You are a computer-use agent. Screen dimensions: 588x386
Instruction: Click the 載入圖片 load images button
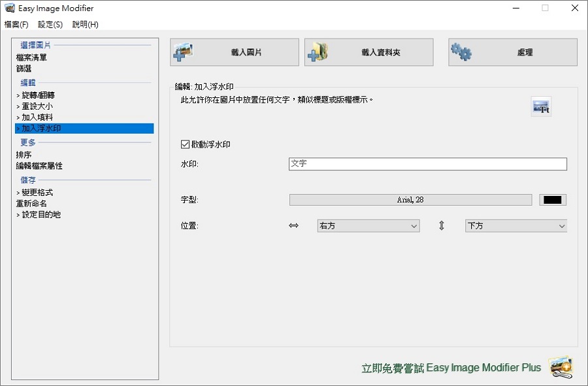click(235, 52)
